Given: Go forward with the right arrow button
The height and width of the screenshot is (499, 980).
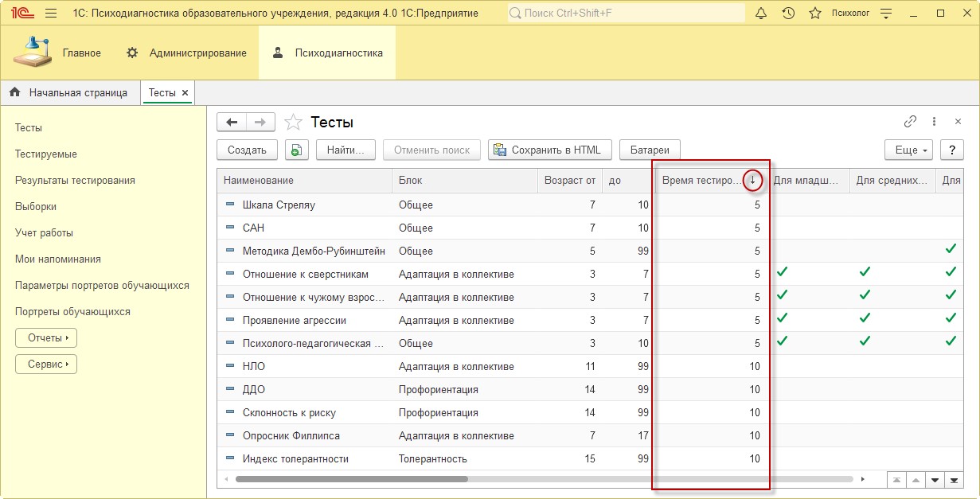Looking at the screenshot, I should pos(260,122).
